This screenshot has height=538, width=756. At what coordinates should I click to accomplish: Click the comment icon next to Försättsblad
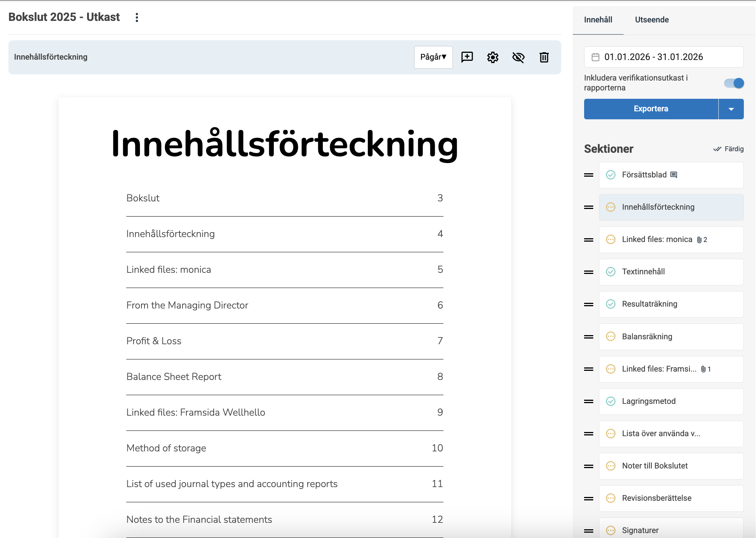[x=673, y=175]
